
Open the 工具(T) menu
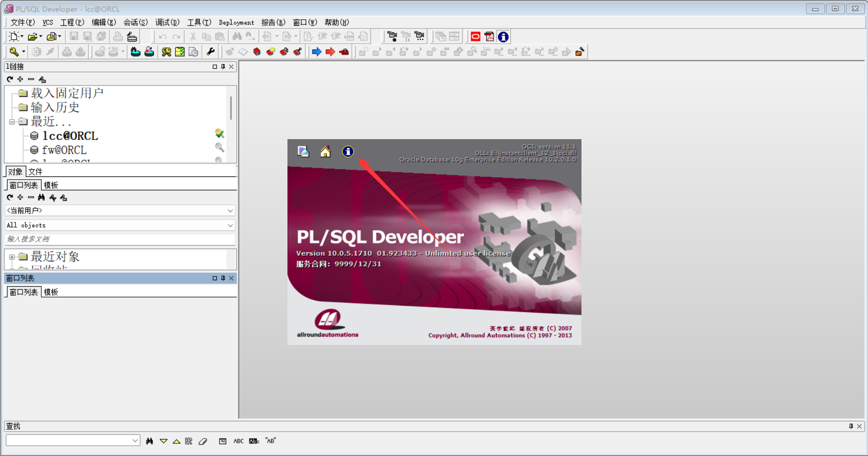pyautogui.click(x=199, y=23)
